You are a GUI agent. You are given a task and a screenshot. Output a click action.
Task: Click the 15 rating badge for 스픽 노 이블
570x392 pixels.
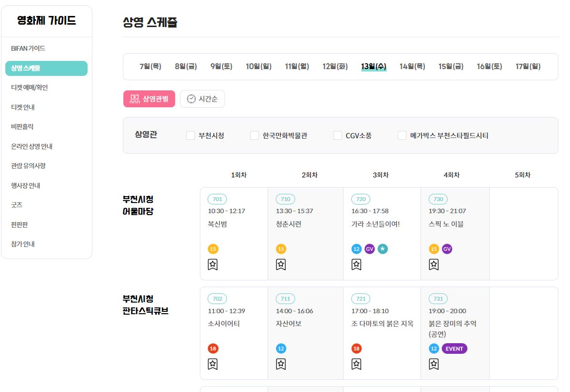pyautogui.click(x=434, y=249)
